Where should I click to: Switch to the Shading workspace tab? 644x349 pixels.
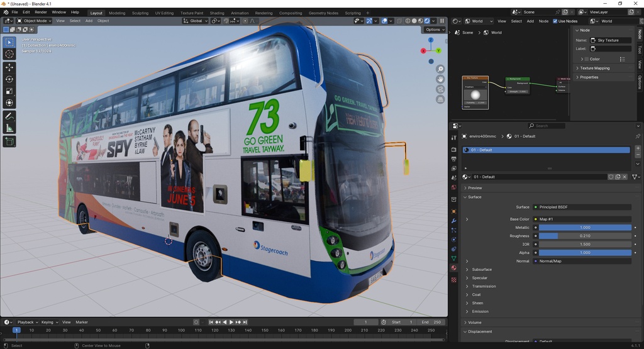click(x=216, y=13)
